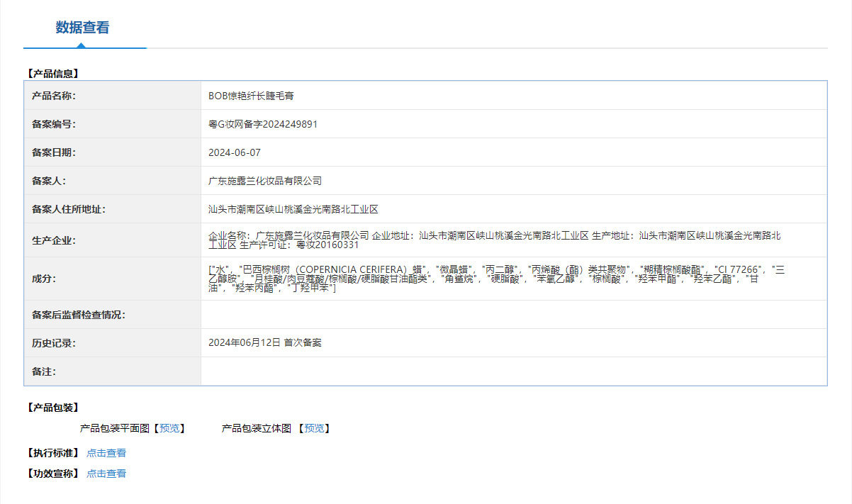Open 预览 link for 产品包装立体图
The height and width of the screenshot is (504, 852).
314,428
